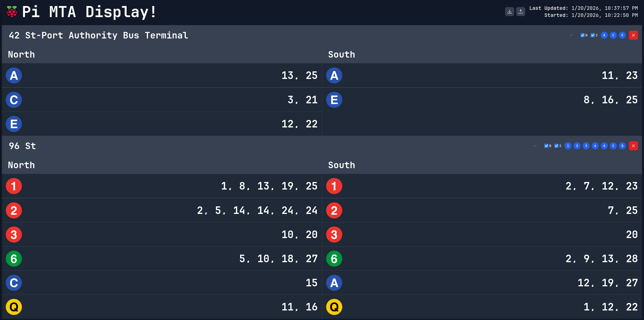Toggle the small E line filter for 42 St
The height and width of the screenshot is (320, 644).
[x=622, y=35]
